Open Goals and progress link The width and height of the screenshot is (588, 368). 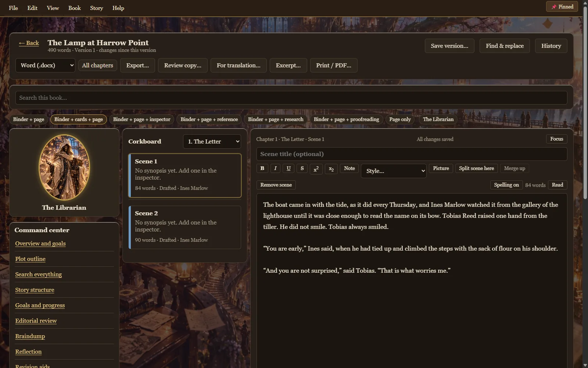pyautogui.click(x=40, y=305)
